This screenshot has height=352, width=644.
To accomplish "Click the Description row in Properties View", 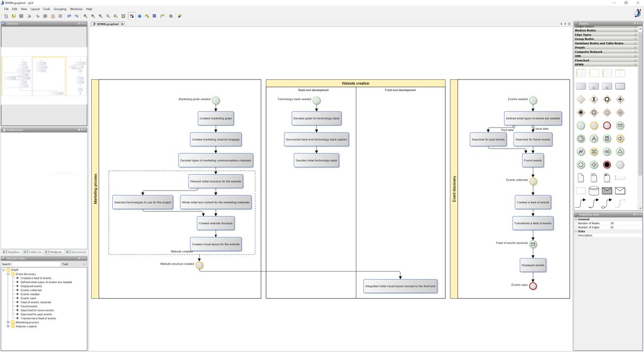I will coord(608,235).
